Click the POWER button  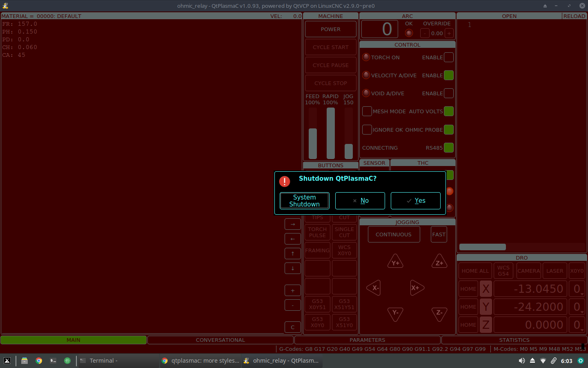(x=331, y=29)
